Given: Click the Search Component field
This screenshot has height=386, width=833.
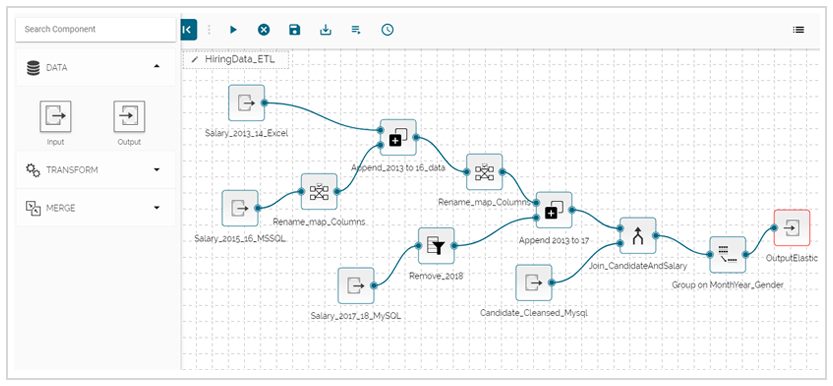Looking at the screenshot, I should point(96,29).
